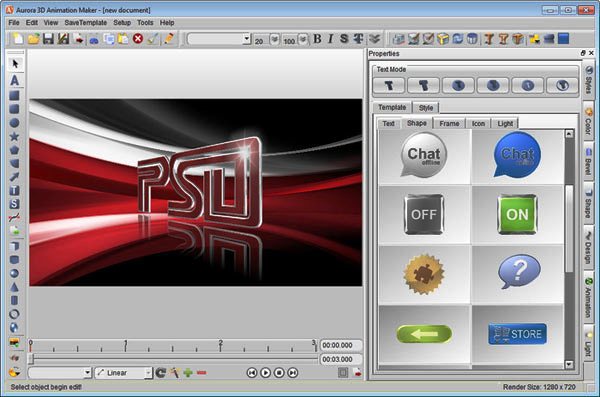Viewport: 600px width, 397px height.
Task: Switch to the Light template tab
Action: point(505,123)
